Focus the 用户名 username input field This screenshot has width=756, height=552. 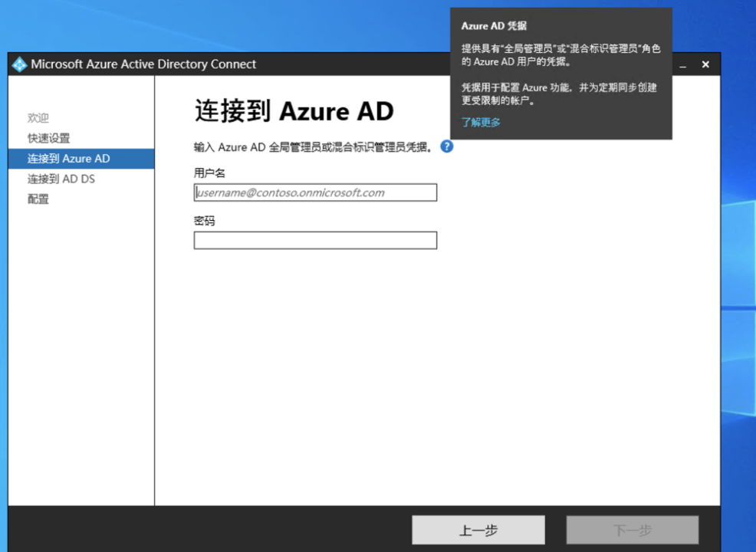pyautogui.click(x=315, y=192)
